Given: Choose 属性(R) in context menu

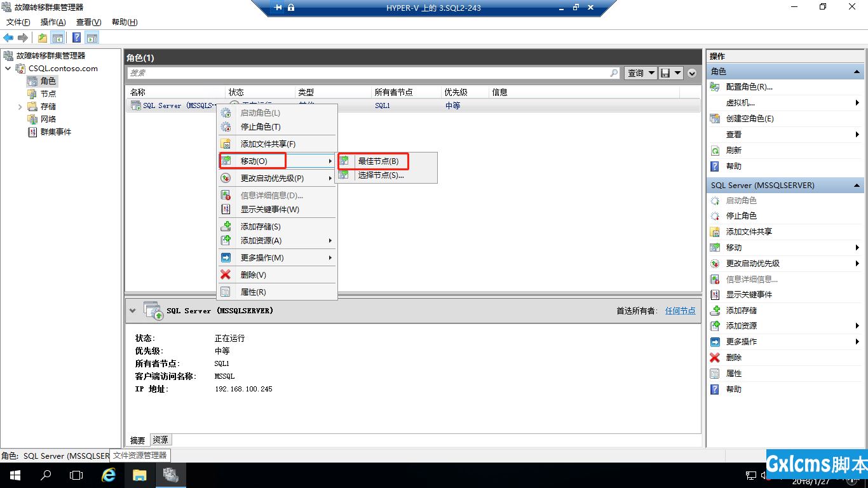Looking at the screenshot, I should coord(277,292).
